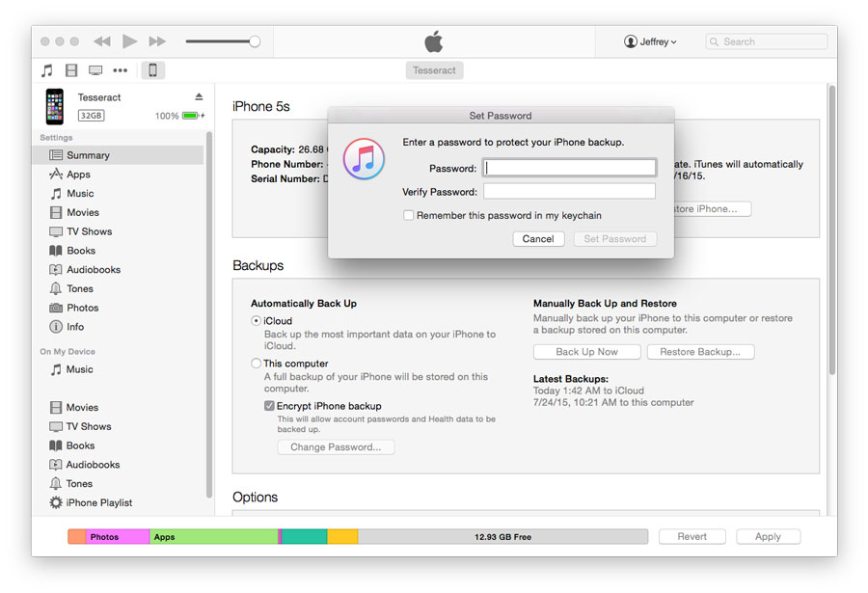Click the Restore iPhone button

713,208
